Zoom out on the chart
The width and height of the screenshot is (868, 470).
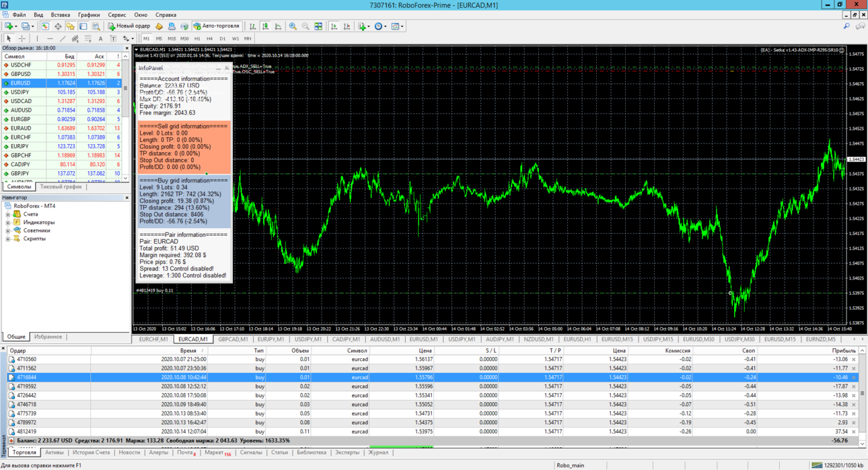point(305,26)
